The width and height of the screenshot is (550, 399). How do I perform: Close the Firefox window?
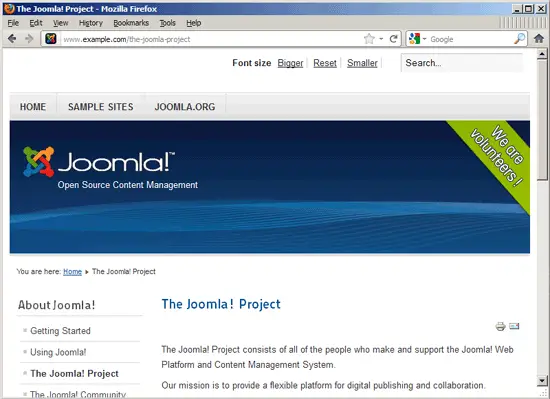pyautogui.click(x=541, y=9)
